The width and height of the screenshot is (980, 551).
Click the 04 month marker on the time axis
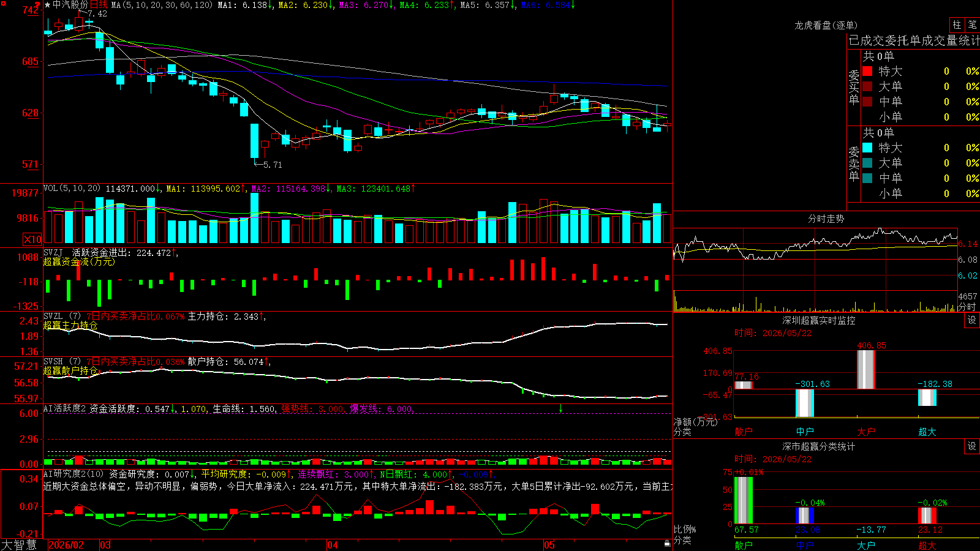333,545
